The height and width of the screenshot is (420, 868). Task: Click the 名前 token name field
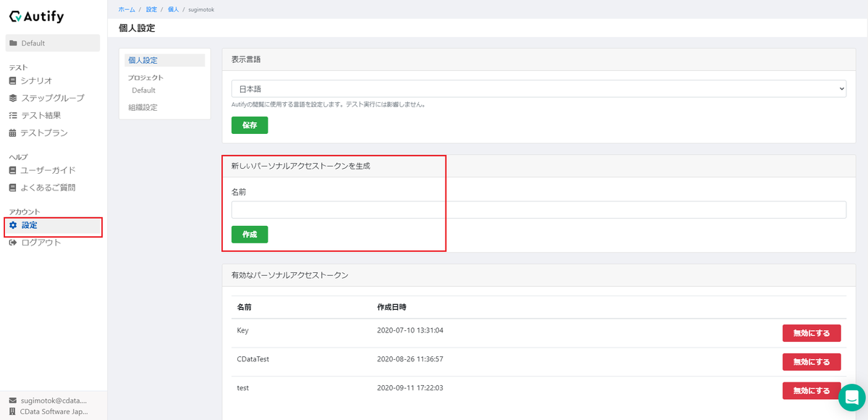coord(539,209)
